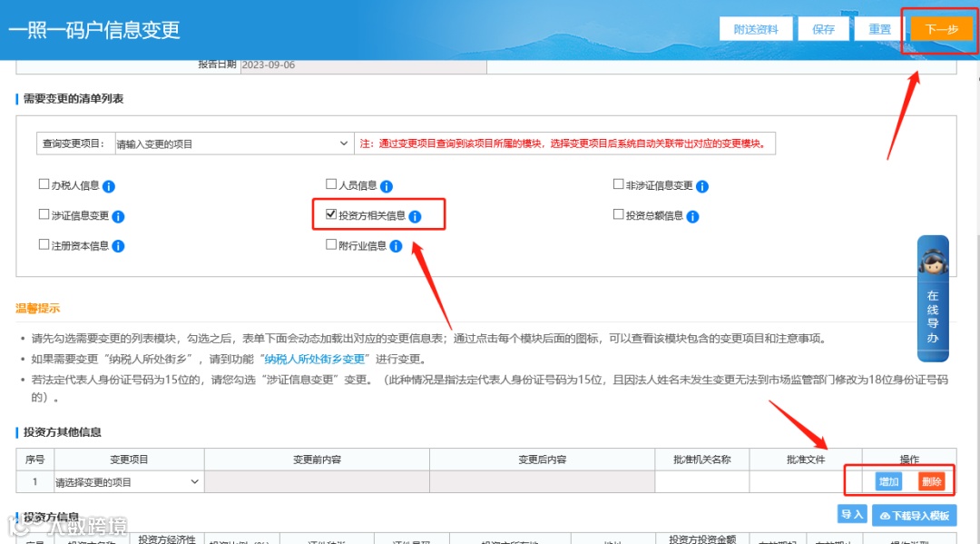Click 变更前内容 cell in row 1

[317, 482]
